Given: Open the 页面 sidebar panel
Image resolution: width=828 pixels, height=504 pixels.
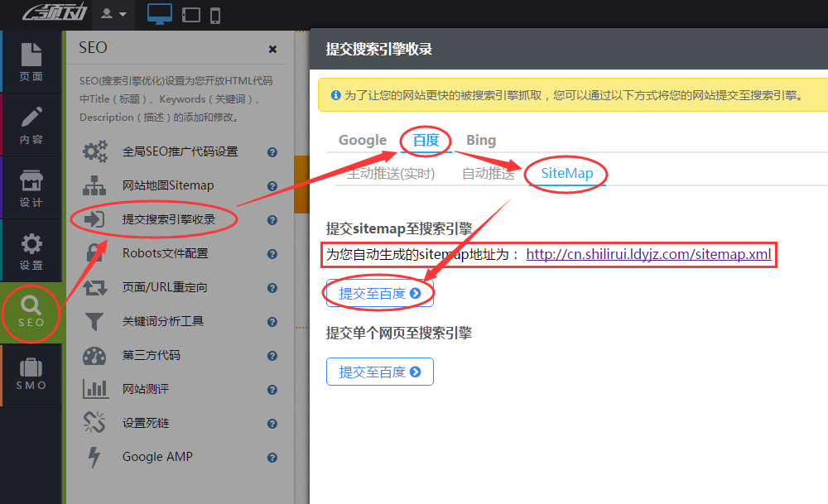Looking at the screenshot, I should (31, 62).
